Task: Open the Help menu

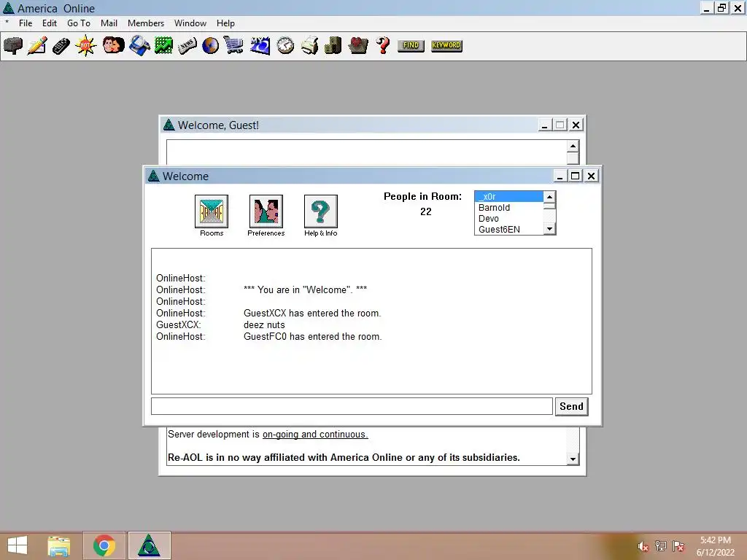Action: [225, 23]
